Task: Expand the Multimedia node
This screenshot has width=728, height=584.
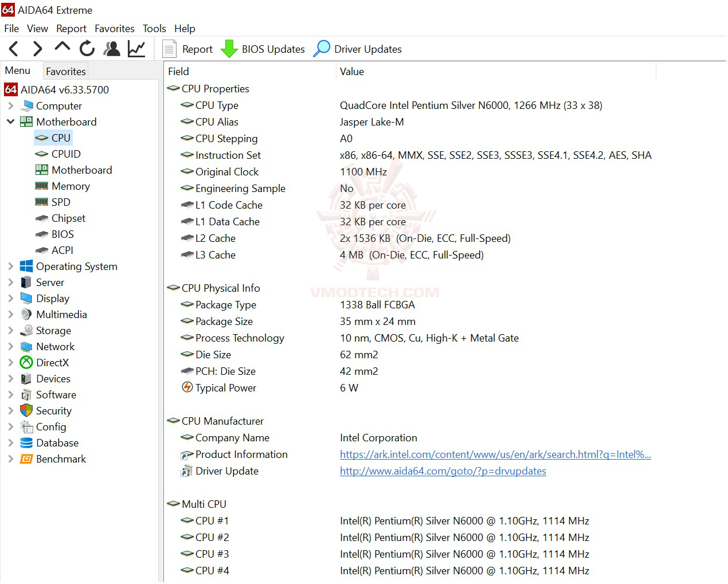Action: coord(10,315)
